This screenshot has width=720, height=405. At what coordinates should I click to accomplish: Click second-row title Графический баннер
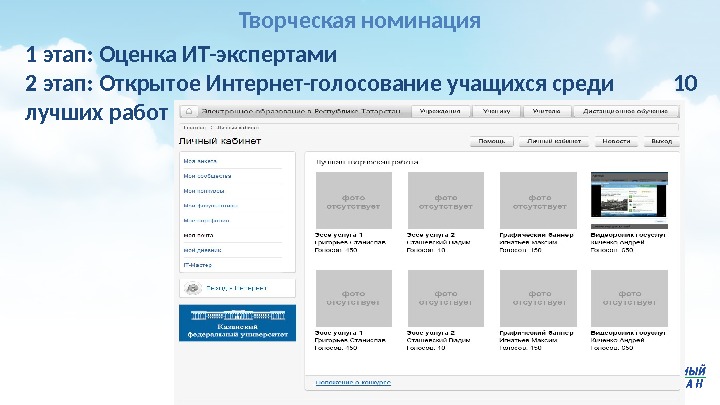[x=536, y=333]
